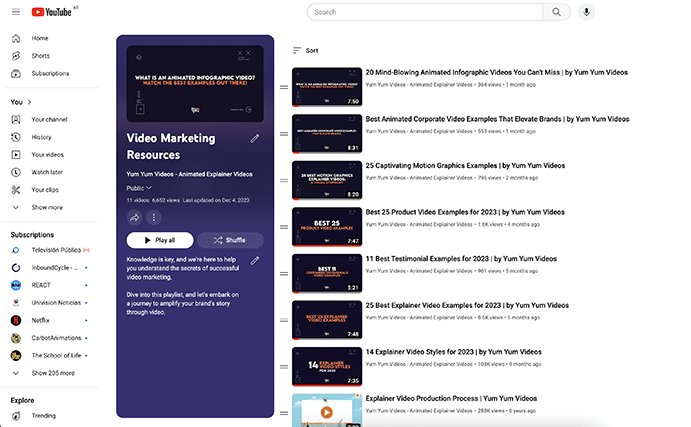Viewport: 691px width, 427px height.
Task: Grab reorder handle for 11 Best Testimonial Examples
Action: click(x=284, y=274)
